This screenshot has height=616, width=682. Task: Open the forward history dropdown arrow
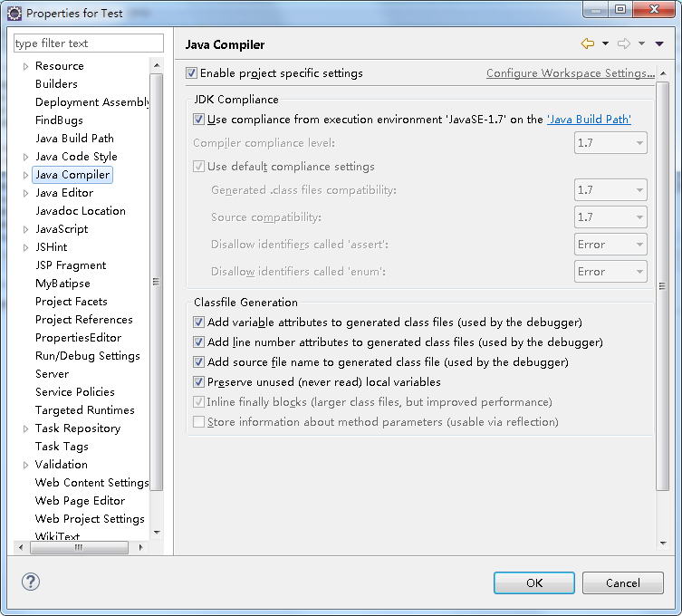[641, 43]
